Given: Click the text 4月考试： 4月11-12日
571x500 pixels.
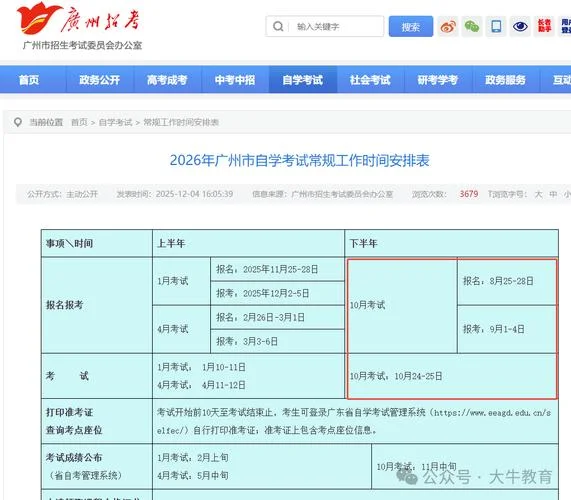Looking at the screenshot, I should click(201, 385).
